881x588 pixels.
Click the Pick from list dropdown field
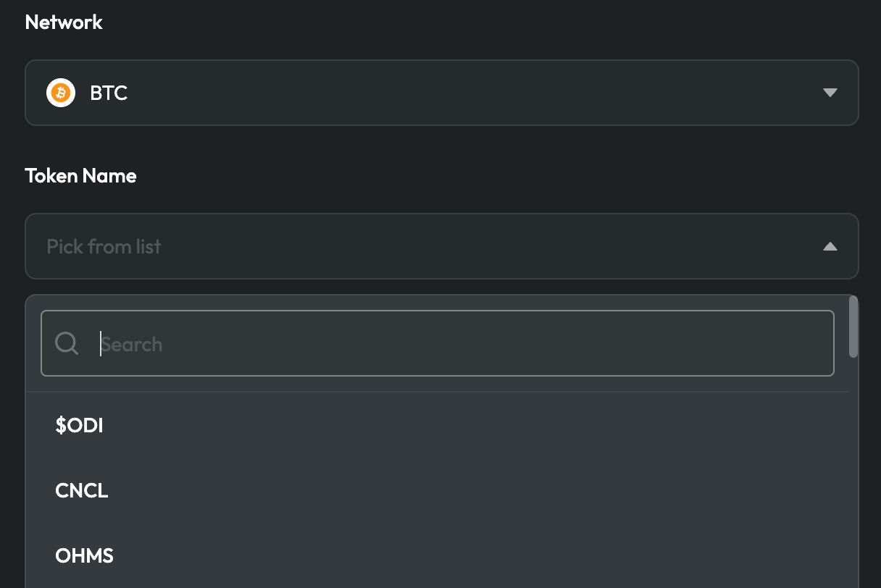coord(441,246)
